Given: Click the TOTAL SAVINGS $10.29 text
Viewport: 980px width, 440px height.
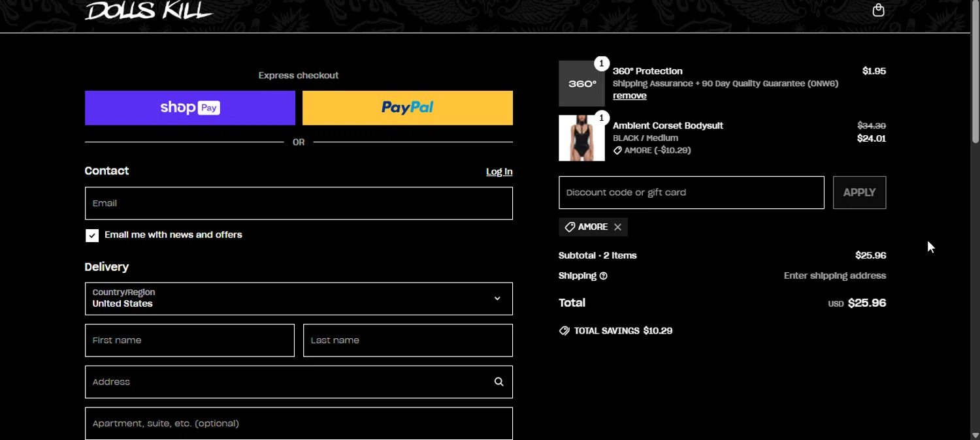Looking at the screenshot, I should pyautogui.click(x=623, y=331).
